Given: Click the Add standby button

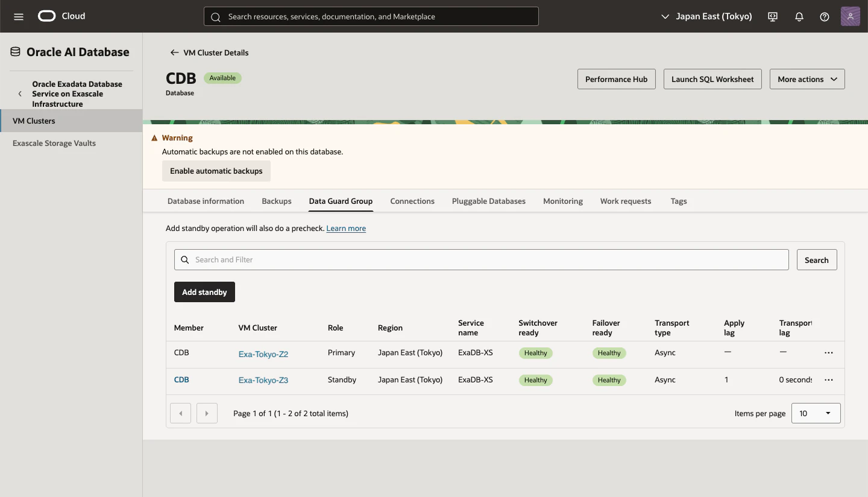Looking at the screenshot, I should click(x=204, y=292).
